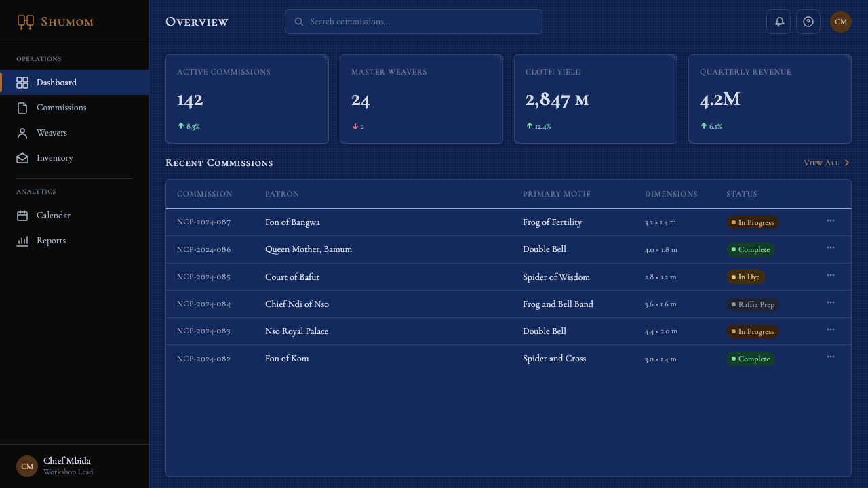Viewport: 868px width, 488px height.
Task: Click the Shumom logo icon
Action: pyautogui.click(x=26, y=22)
